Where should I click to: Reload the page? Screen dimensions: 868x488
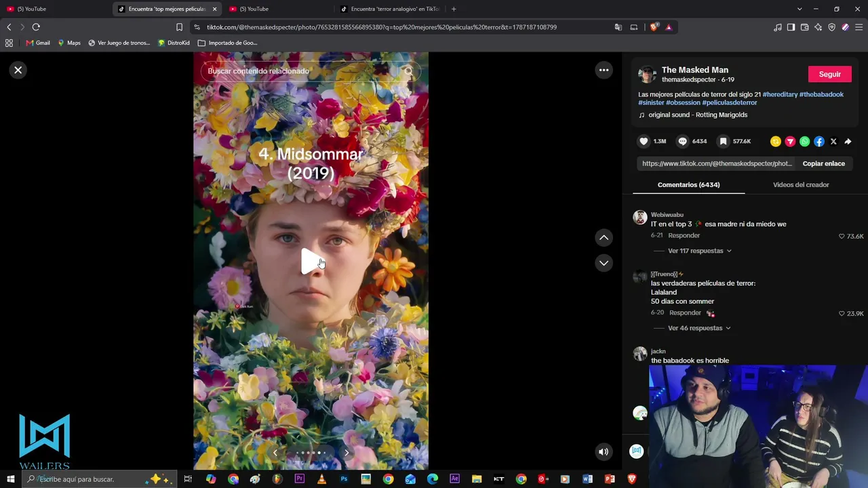point(36,27)
